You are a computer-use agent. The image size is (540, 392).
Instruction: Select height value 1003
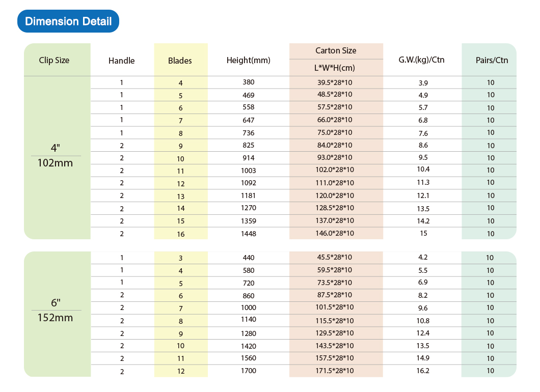click(x=248, y=171)
